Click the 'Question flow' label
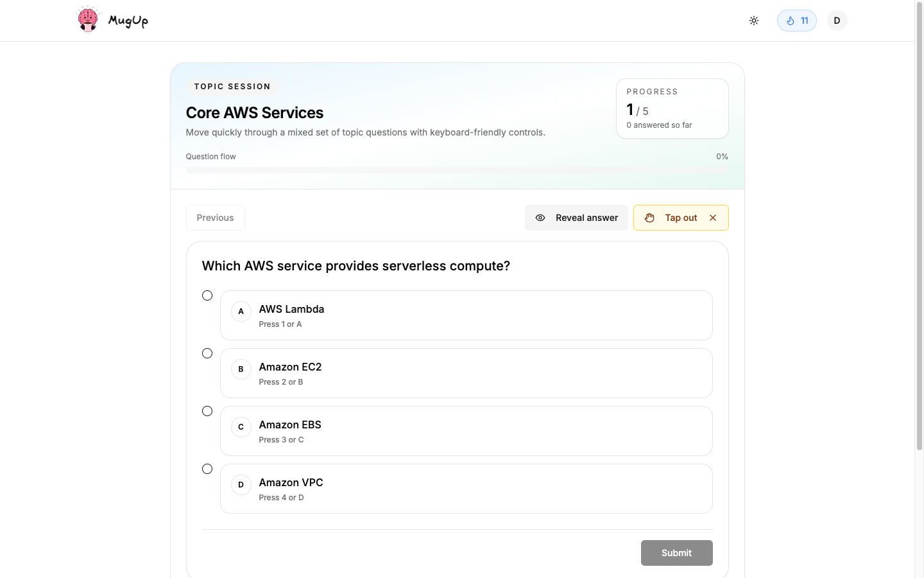The width and height of the screenshot is (924, 578). (211, 157)
